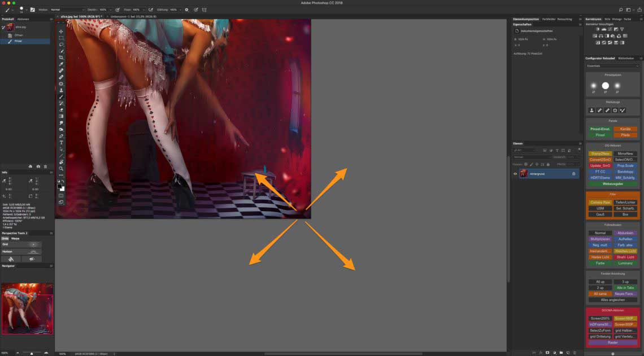Viewport: 644px width, 356px height.
Task: Enable airbrush icon next to Fluss
Action: coord(151,10)
